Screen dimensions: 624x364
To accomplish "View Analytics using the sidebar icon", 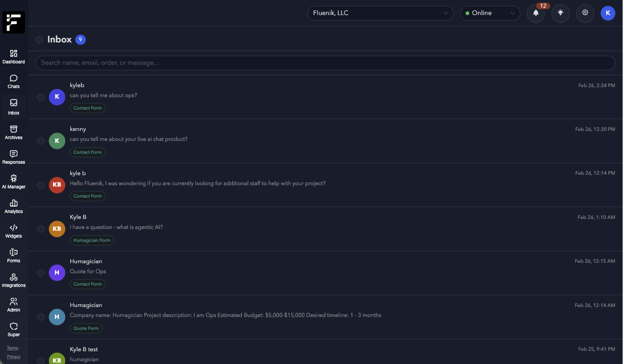I will click(13, 207).
